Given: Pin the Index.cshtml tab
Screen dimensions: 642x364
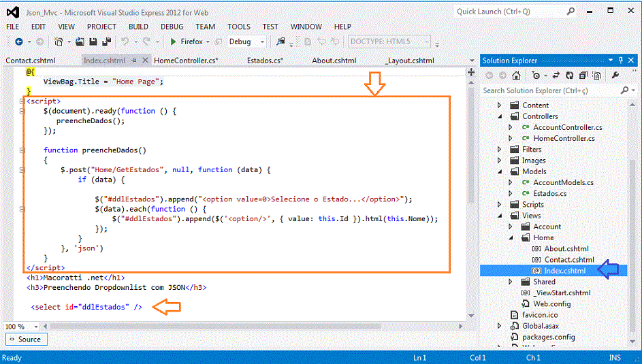Looking at the screenshot, I should coord(134,61).
